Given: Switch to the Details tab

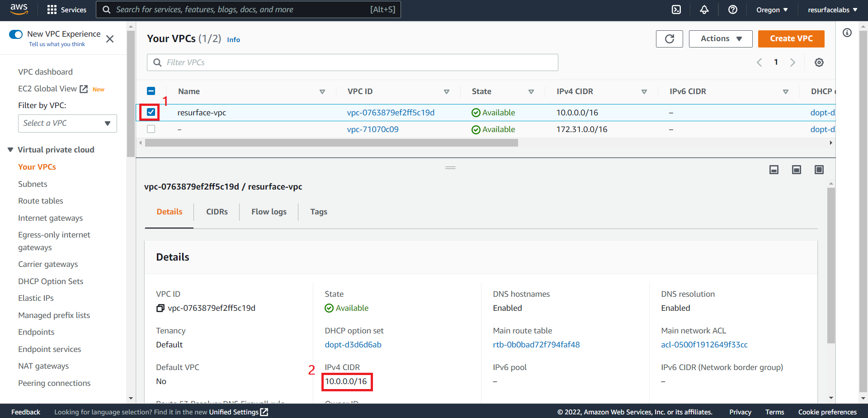Looking at the screenshot, I should 170,212.
